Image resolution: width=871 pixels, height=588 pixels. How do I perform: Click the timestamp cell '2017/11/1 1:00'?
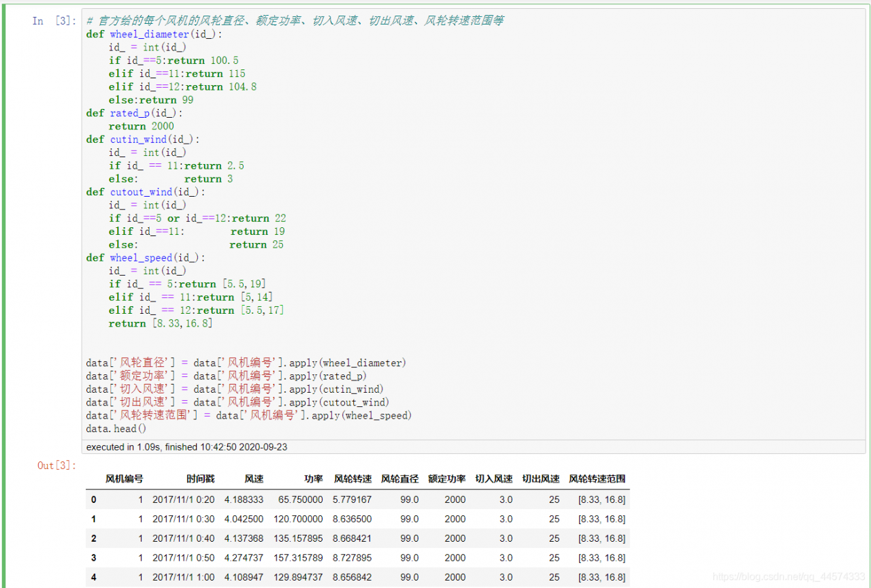tap(184, 577)
